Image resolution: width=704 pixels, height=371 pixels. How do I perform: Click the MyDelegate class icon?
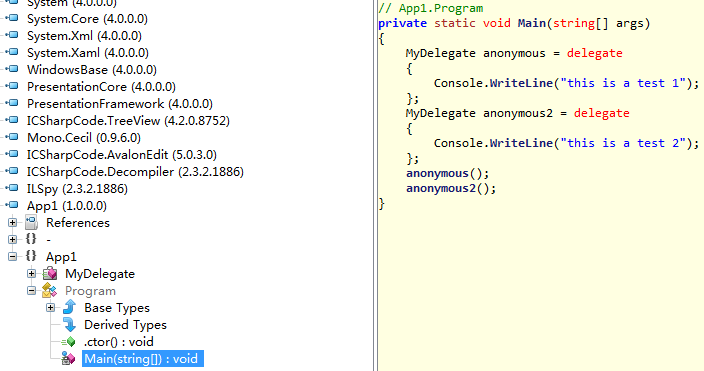50,274
